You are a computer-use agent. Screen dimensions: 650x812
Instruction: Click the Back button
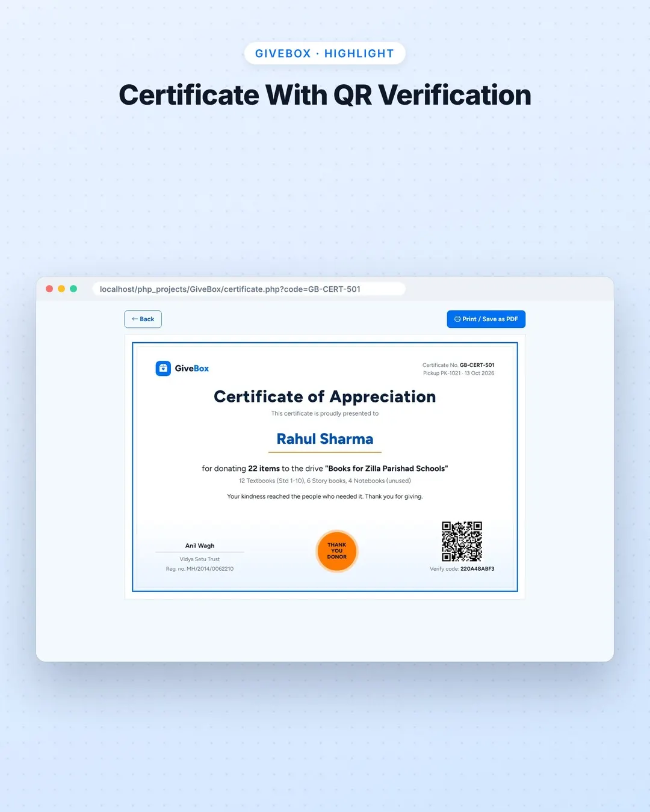[x=143, y=319]
